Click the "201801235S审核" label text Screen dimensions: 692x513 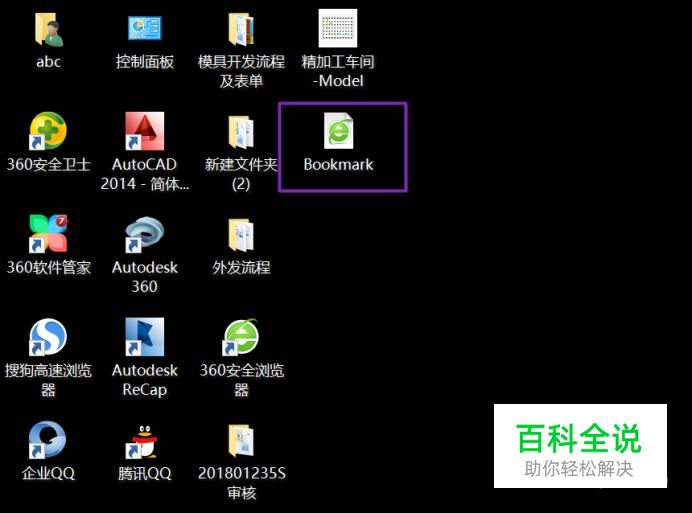(241, 483)
